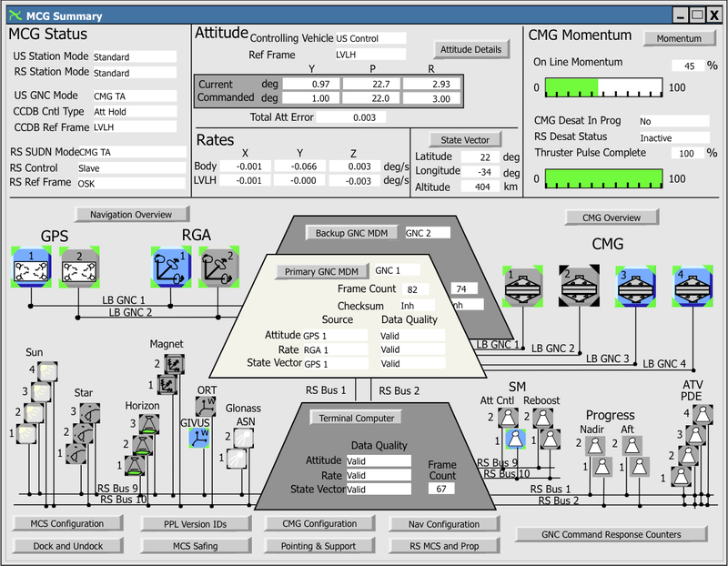This screenshot has width=728, height=566.
Task: Click Controlling Vehicle US Control field
Action: tap(370, 38)
